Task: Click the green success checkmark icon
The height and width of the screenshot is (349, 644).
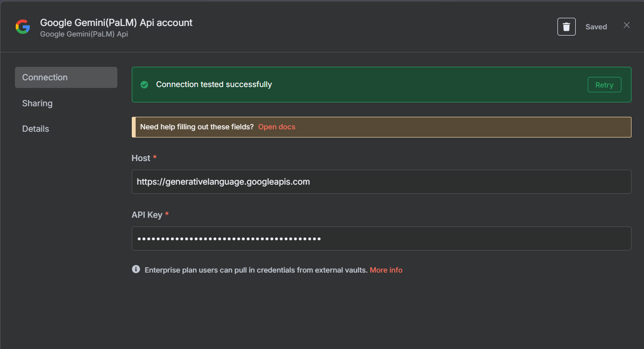Action: tap(144, 85)
